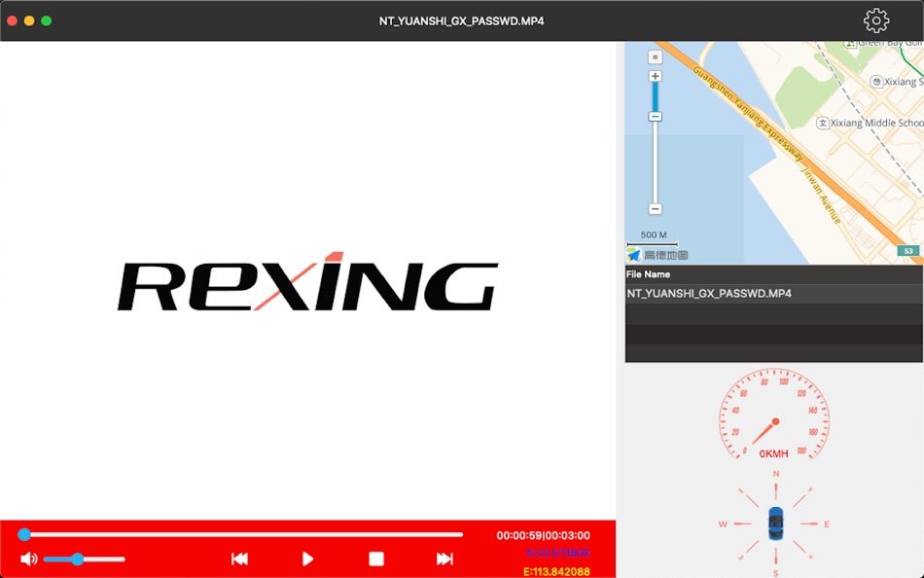Zoom in on the map with the plus button
Screen dimensions: 924x578
(x=655, y=76)
